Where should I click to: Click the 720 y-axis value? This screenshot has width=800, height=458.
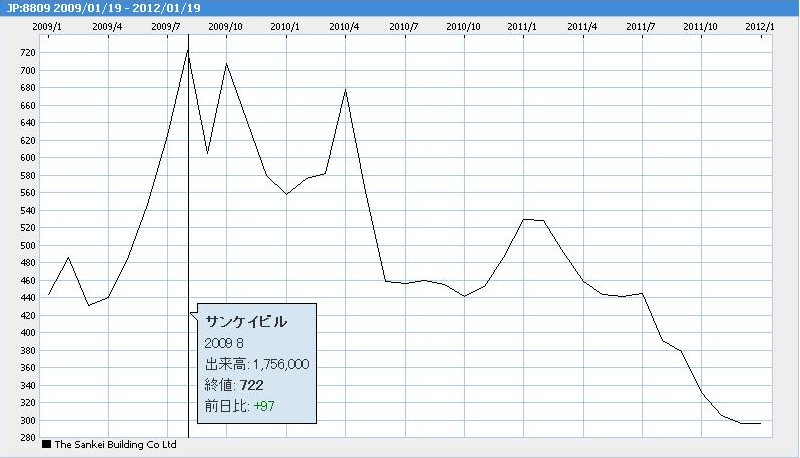(x=28, y=53)
